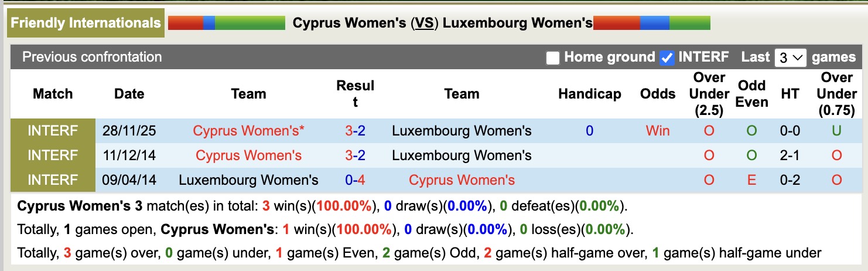The image size is (868, 271).
Task: Open the Last games count dropdown
Action: (x=790, y=57)
